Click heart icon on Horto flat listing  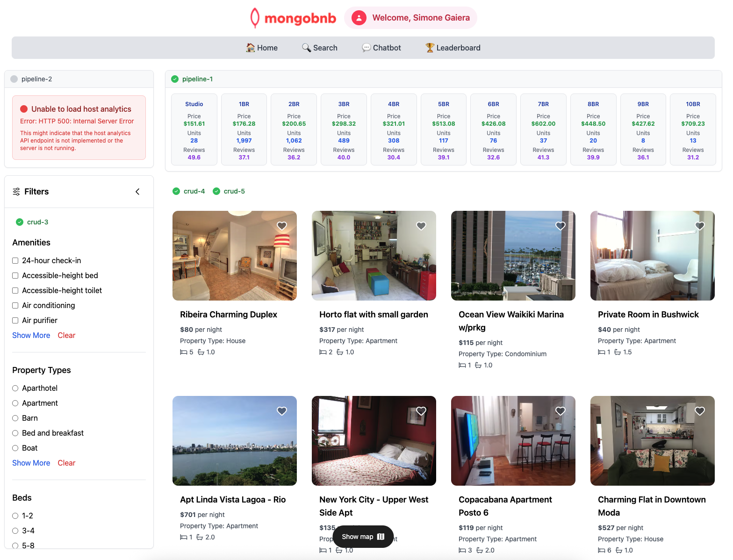(421, 226)
